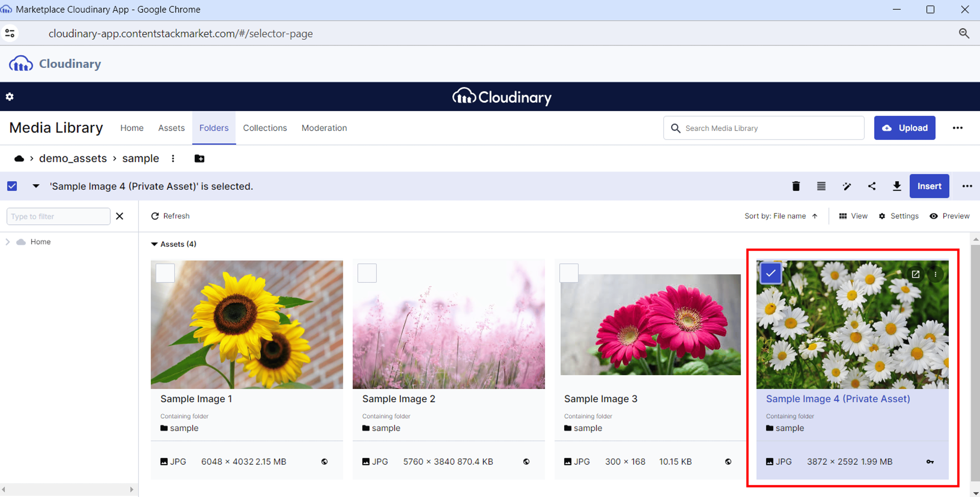Screen dimensions: 980x497
Task: Click the share icon in the selection bar
Action: coord(872,186)
